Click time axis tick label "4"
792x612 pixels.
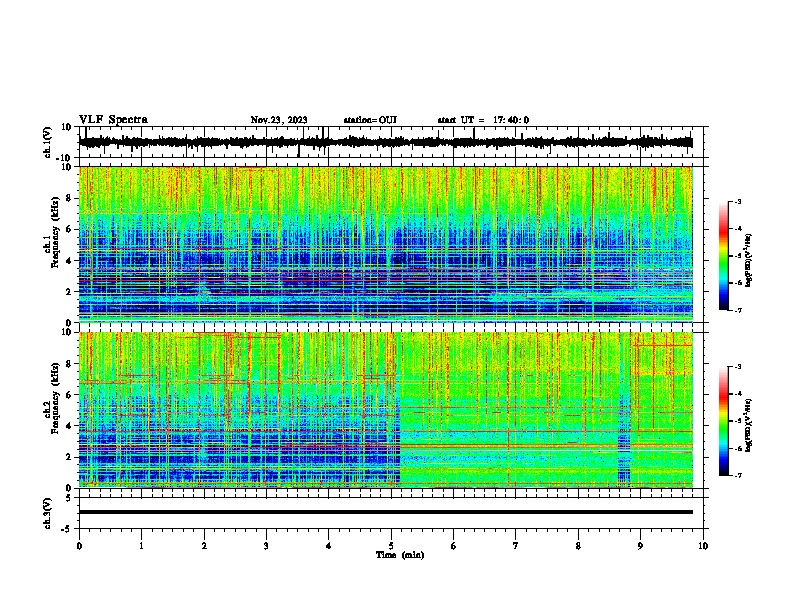[329, 546]
